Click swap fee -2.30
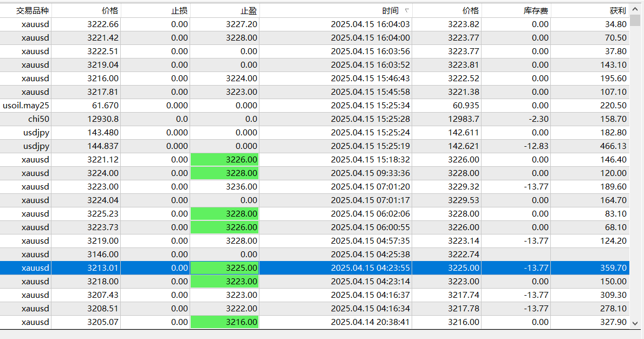This screenshot has width=644, height=339. [539, 119]
